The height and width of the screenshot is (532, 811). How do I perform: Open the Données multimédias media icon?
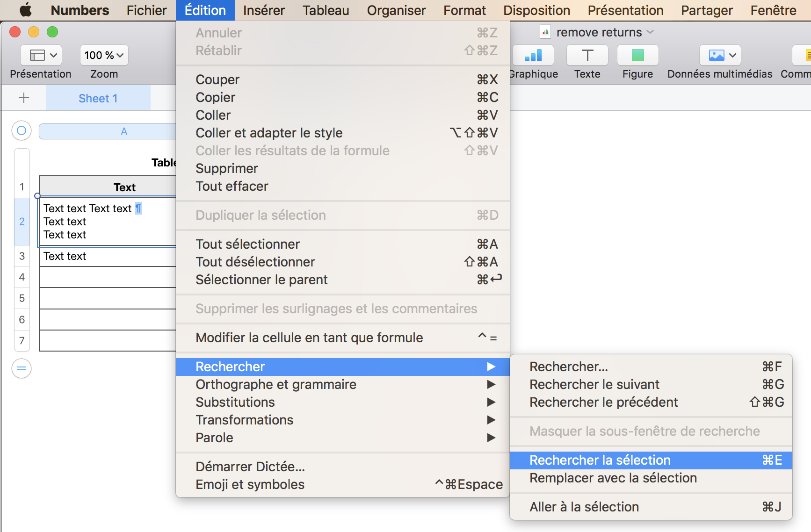[720, 56]
